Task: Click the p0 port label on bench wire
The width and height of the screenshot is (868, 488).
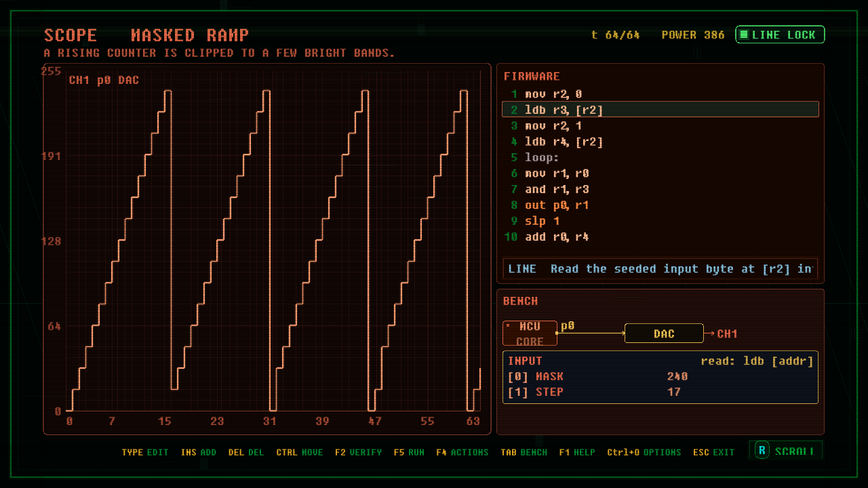Action: 568,326
